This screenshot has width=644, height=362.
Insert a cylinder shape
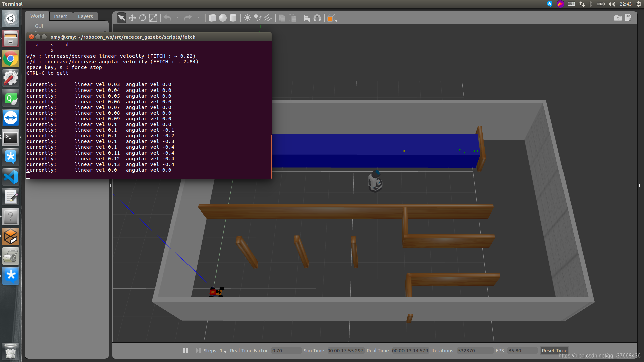[233, 18]
